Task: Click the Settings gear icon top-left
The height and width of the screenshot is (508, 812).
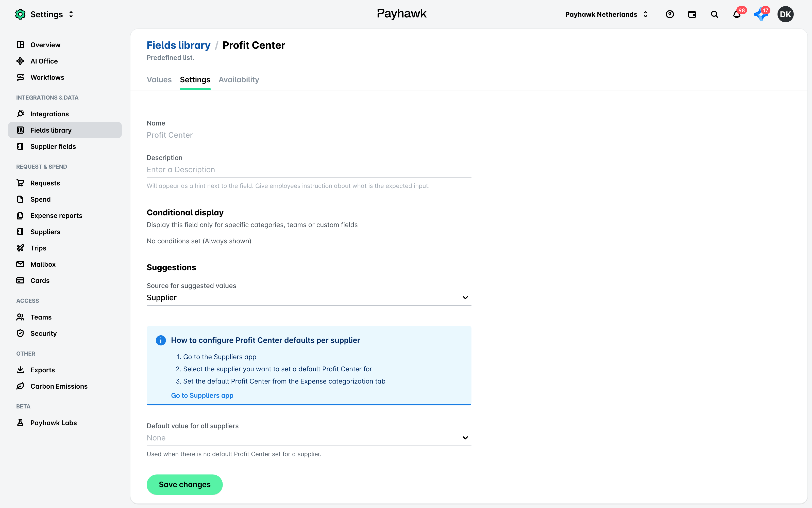Action: [x=20, y=14]
